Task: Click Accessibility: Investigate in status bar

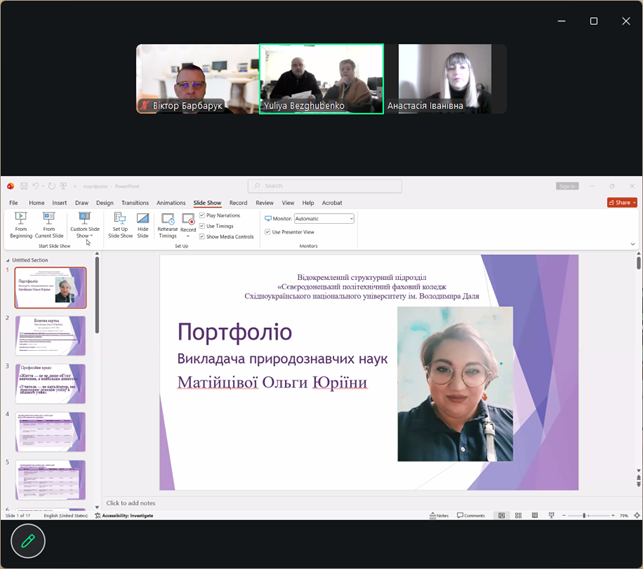Action: 124,515
